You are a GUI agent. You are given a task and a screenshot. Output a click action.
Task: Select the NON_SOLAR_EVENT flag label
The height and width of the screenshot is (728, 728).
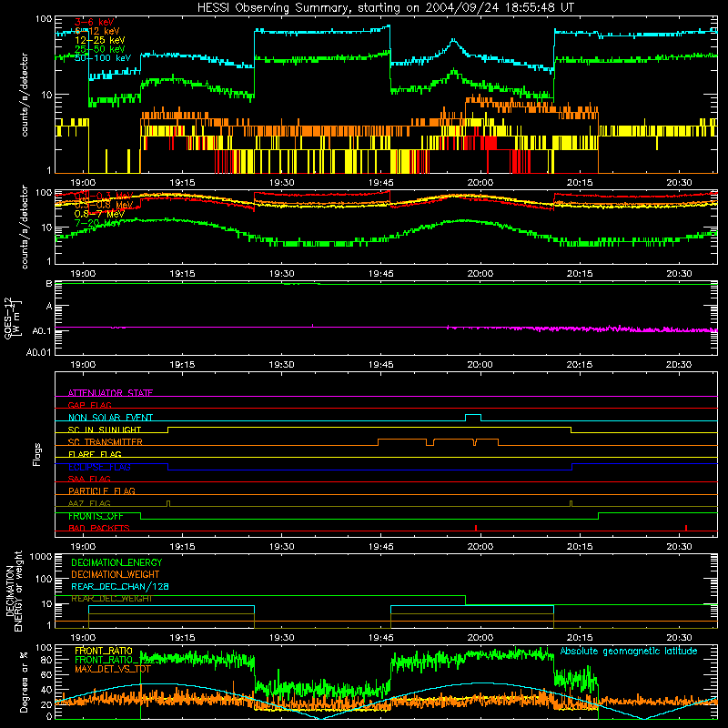click(x=110, y=418)
